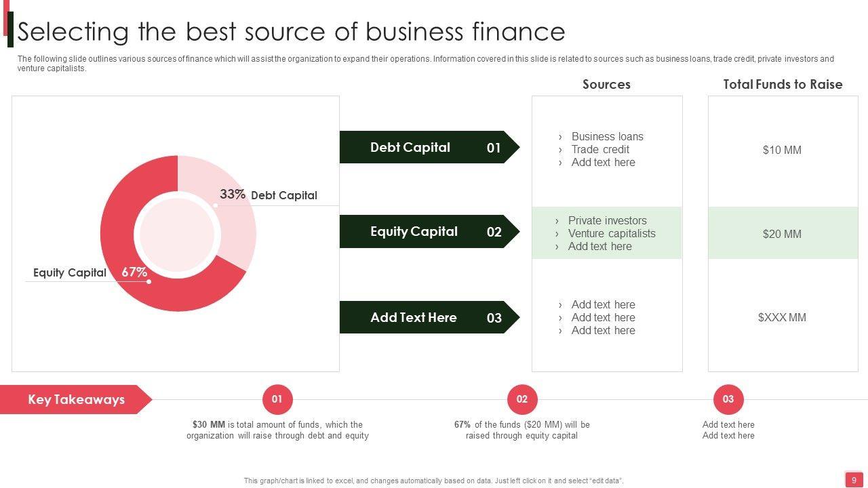Screen dimensions: 868x488
Task: Click the red circle numbered 02
Action: [x=521, y=399]
